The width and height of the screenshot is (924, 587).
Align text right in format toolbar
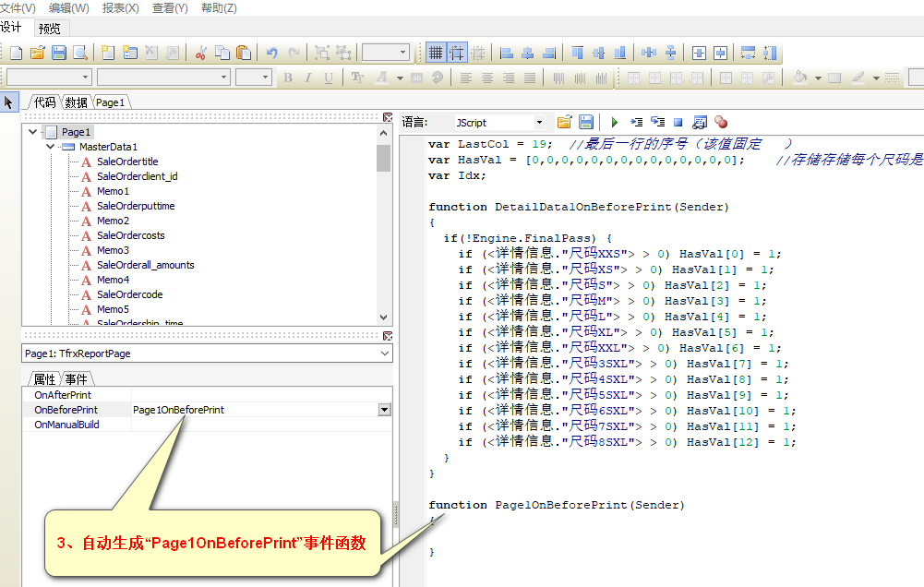pyautogui.click(x=508, y=78)
